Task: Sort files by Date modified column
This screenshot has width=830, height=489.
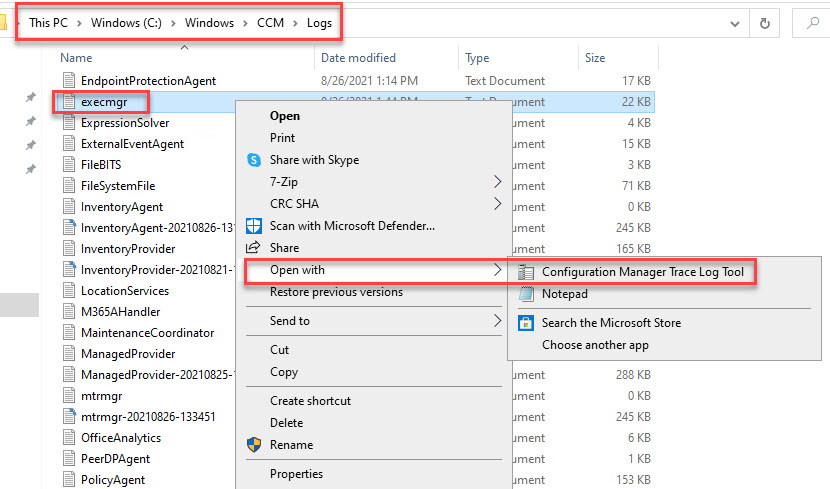Action: coord(358,58)
